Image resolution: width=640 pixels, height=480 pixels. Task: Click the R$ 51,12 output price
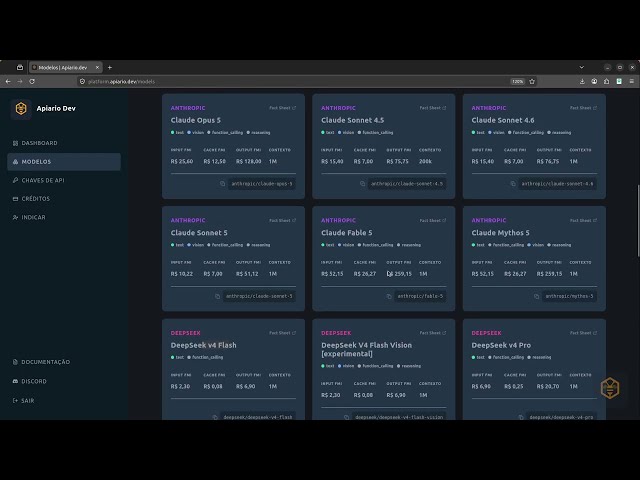pyautogui.click(x=247, y=274)
